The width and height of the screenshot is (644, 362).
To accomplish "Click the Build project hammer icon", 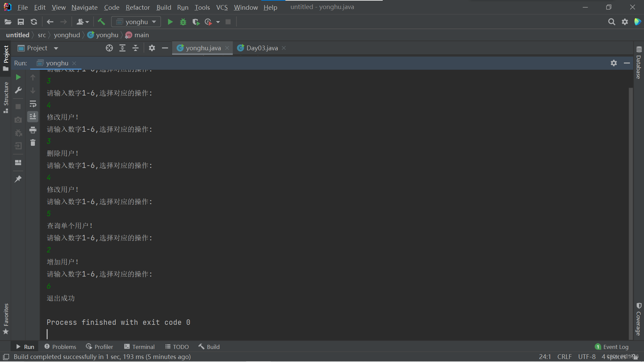I will pyautogui.click(x=101, y=22).
